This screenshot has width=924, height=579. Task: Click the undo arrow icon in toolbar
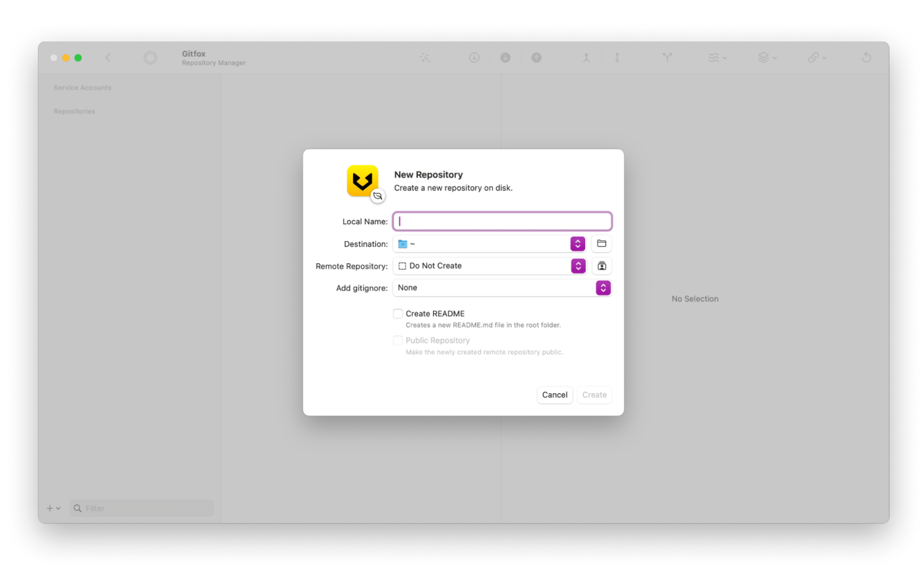(866, 57)
